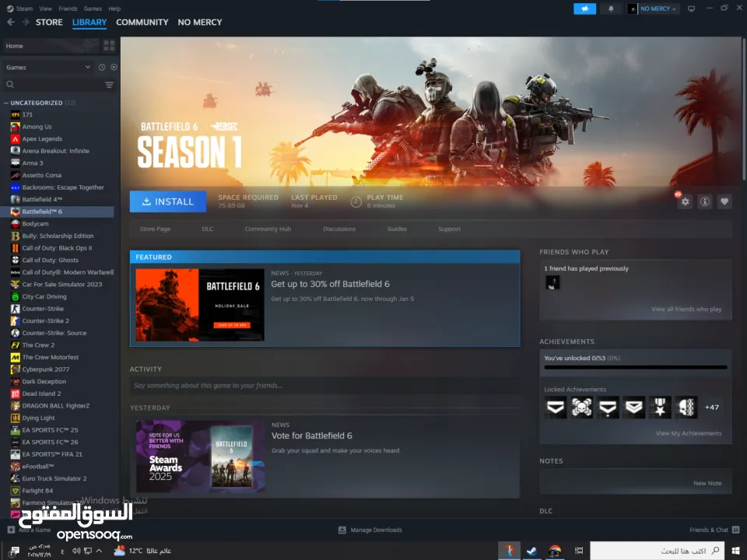
Task: Open the STORE tab
Action: click(49, 23)
